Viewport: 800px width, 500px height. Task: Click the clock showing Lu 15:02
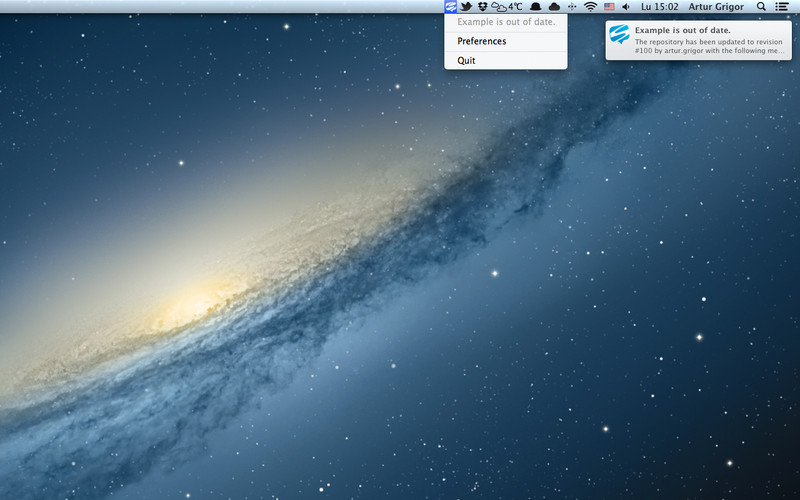point(660,7)
